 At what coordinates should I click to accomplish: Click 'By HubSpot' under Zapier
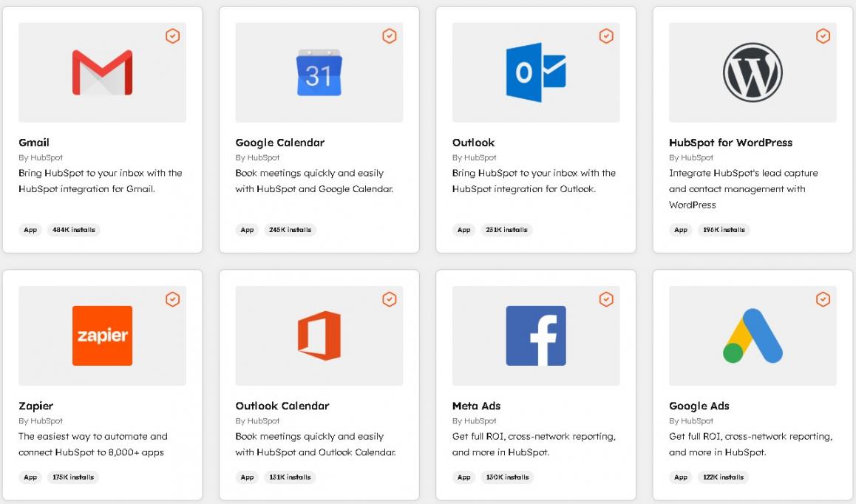point(41,421)
